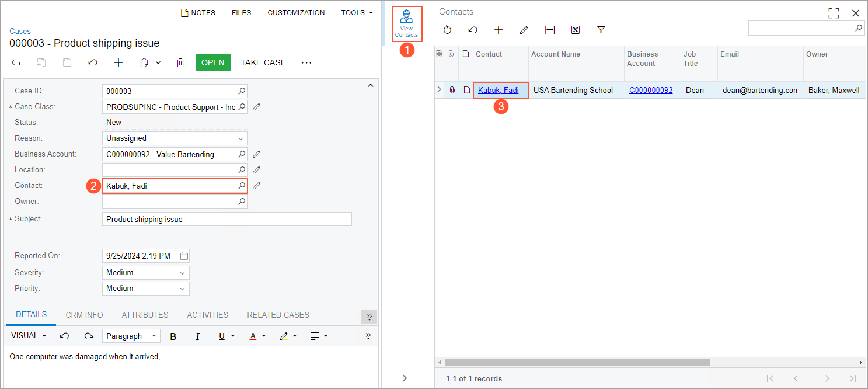Open the underline options dropdown
This screenshot has height=389, width=868.
(x=233, y=336)
